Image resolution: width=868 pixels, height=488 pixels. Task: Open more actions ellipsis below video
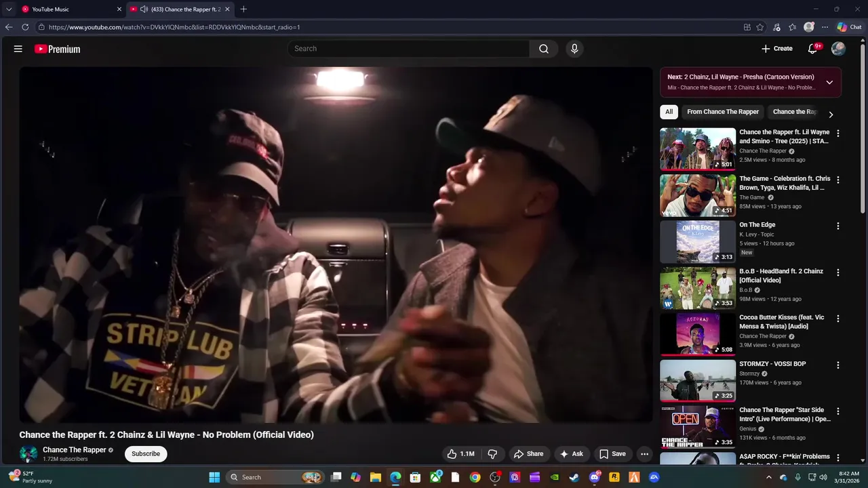[645, 454]
